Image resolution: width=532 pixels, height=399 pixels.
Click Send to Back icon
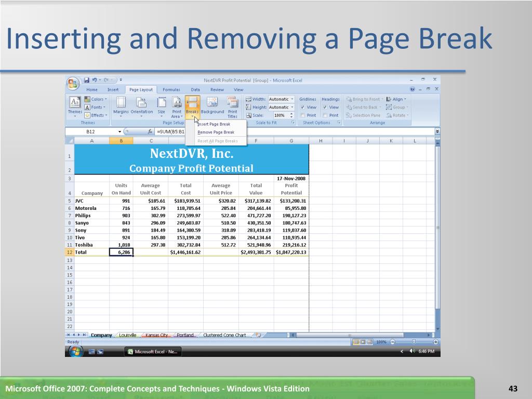click(349, 107)
